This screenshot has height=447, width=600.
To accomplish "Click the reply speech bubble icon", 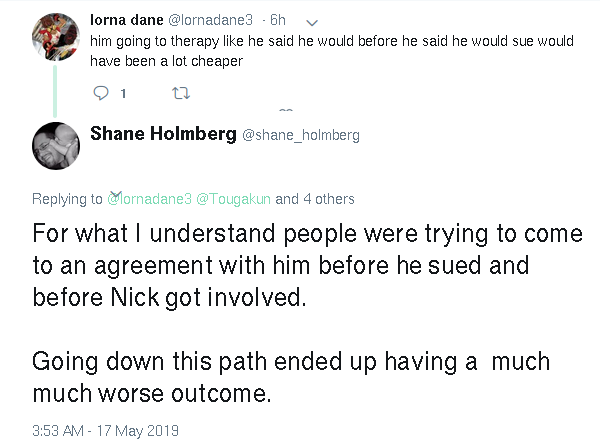I will [x=101, y=93].
